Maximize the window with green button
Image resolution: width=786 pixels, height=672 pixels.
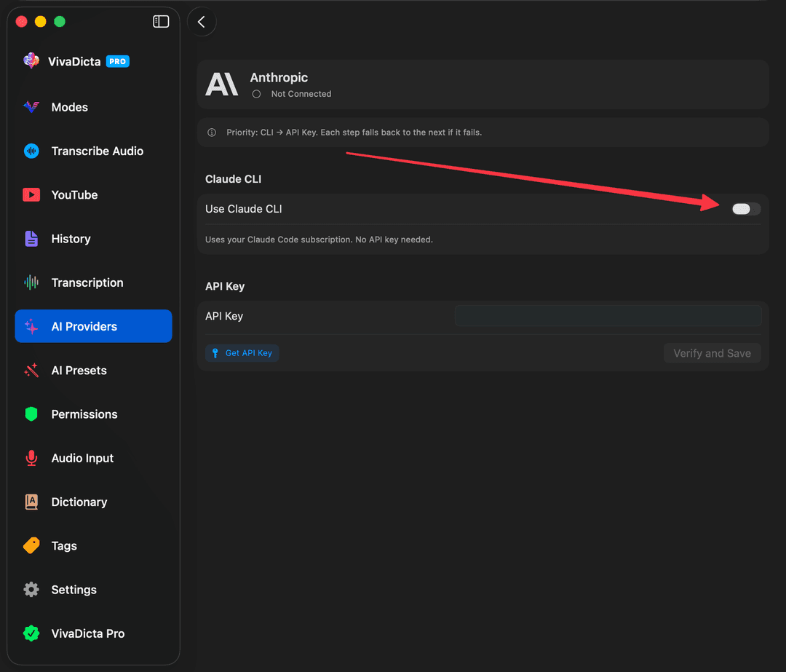coord(60,22)
